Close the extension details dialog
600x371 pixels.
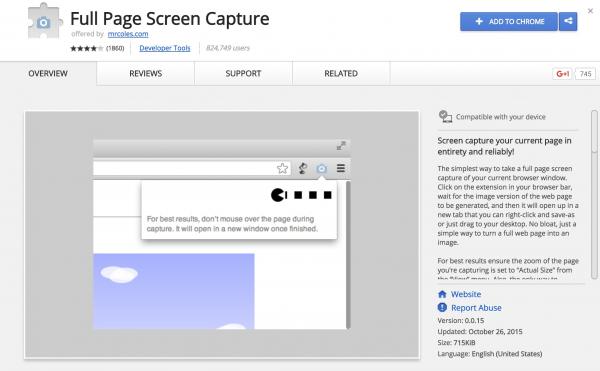(x=590, y=11)
